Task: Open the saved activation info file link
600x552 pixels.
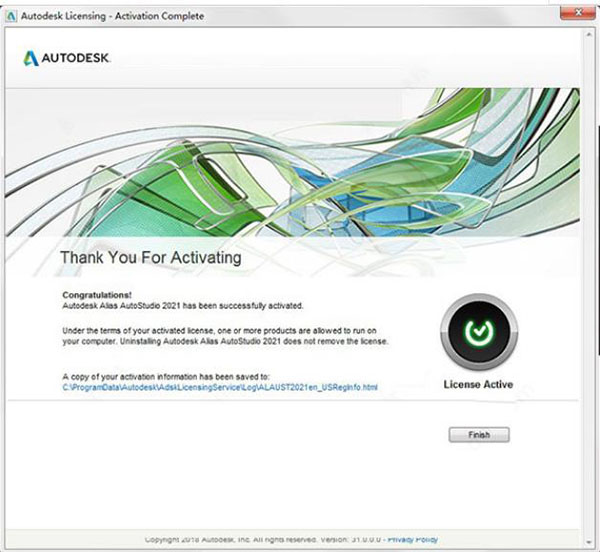Action: [x=220, y=387]
